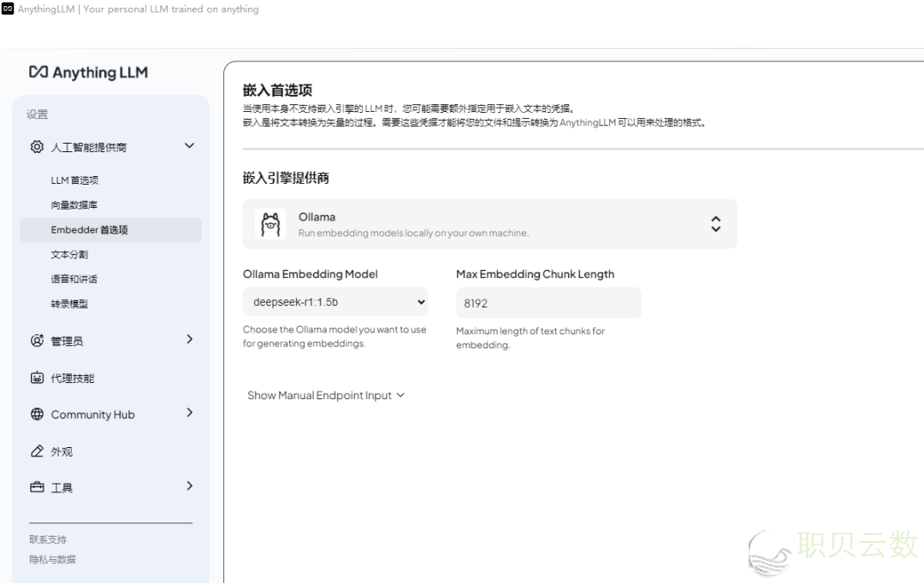Open the 人工智能提供商 menu label

pos(89,147)
